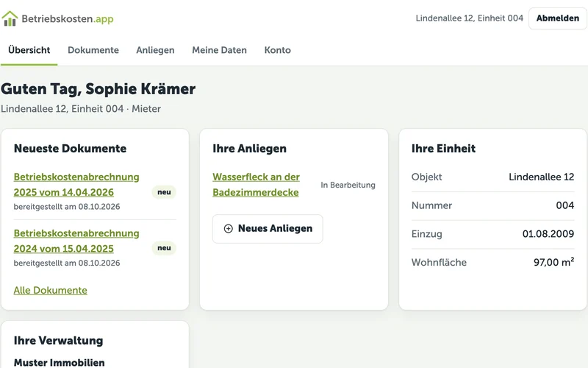Click the Abmelden button
This screenshot has height=368, width=588.
tap(558, 18)
